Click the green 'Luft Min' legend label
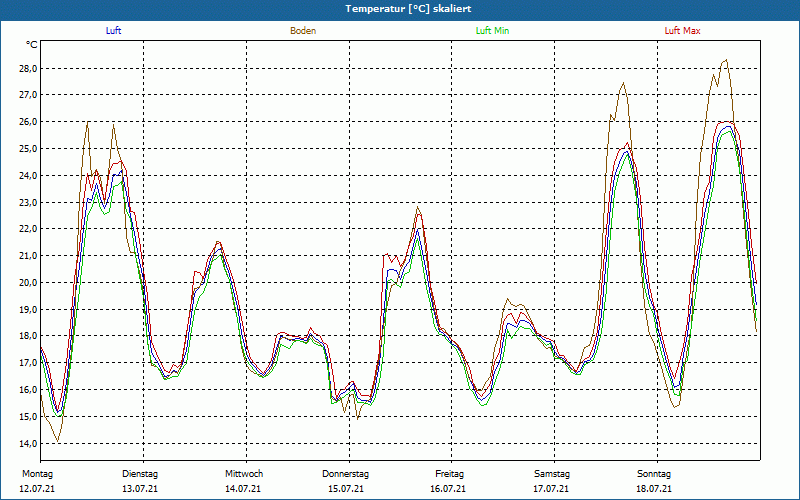Image resolution: width=800 pixels, height=500 pixels. 492,31
